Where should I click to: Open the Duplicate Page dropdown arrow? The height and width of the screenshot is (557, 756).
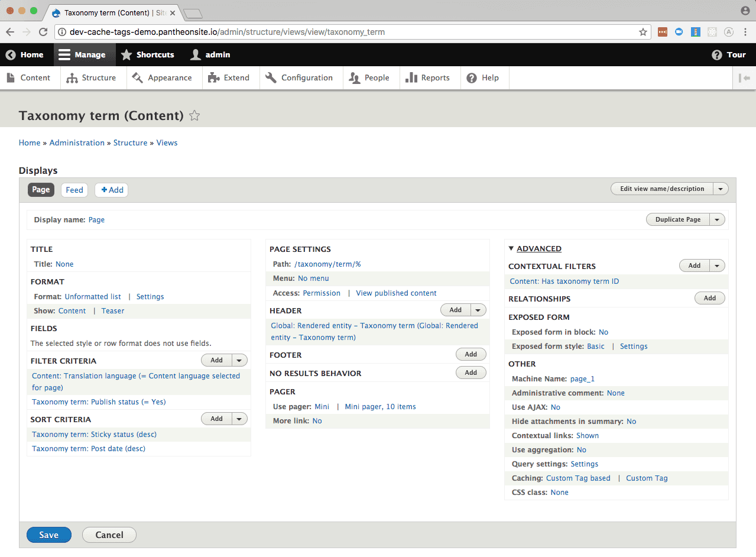point(716,219)
